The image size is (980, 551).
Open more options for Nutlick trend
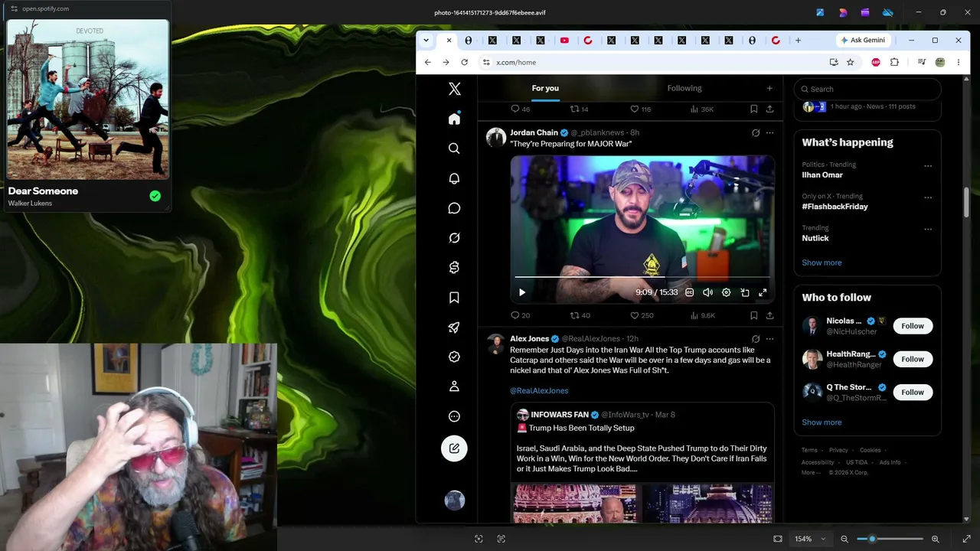pyautogui.click(x=928, y=229)
